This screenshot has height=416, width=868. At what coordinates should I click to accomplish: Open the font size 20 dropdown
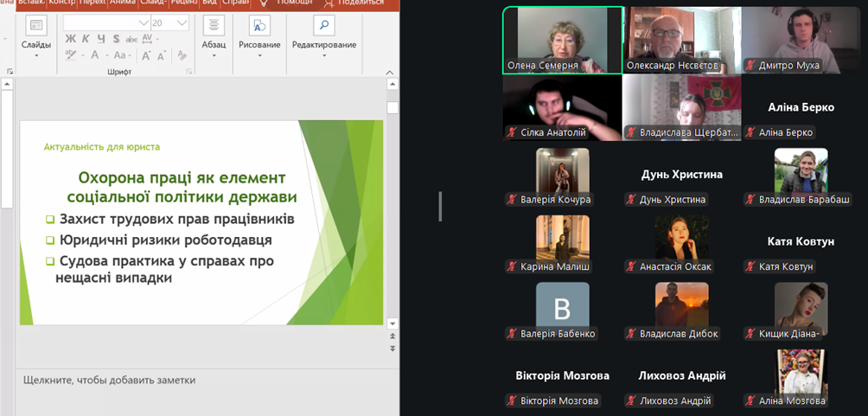[x=182, y=22]
